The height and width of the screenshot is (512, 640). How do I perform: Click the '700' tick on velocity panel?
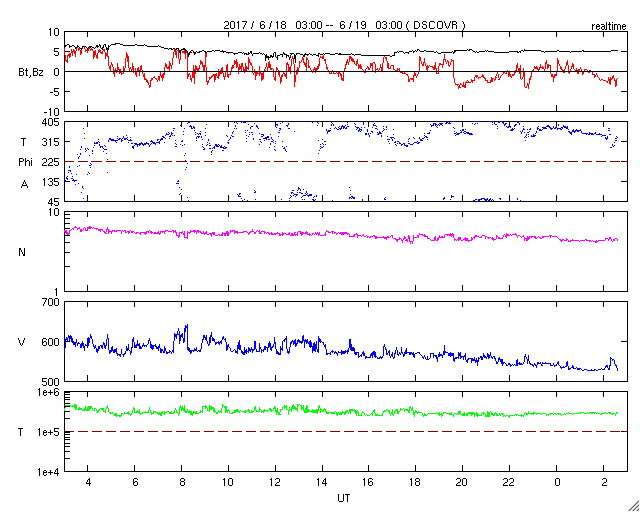pyautogui.click(x=51, y=302)
